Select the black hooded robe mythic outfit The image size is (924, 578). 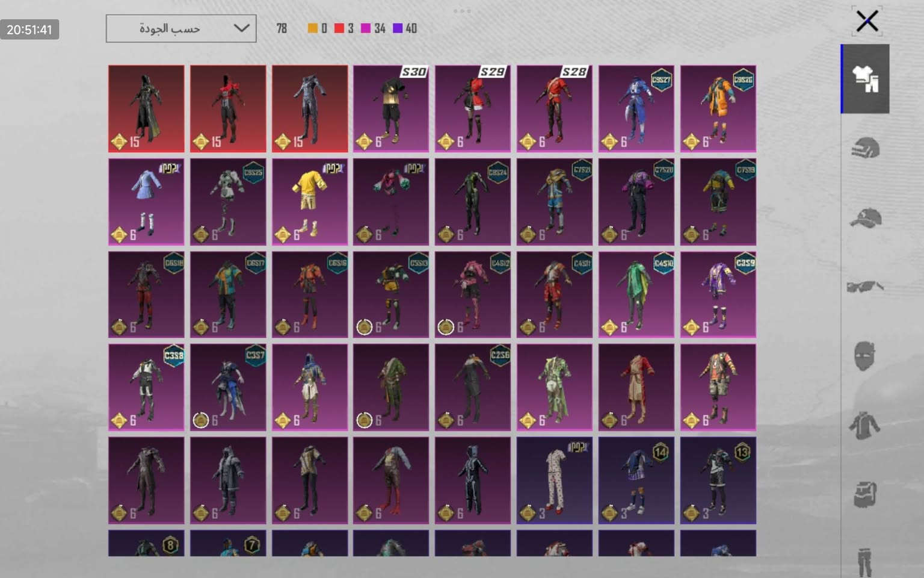146,108
